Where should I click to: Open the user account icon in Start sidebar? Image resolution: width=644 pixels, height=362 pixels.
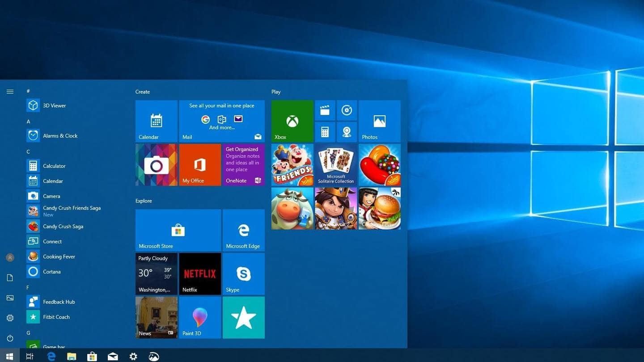[x=10, y=257]
